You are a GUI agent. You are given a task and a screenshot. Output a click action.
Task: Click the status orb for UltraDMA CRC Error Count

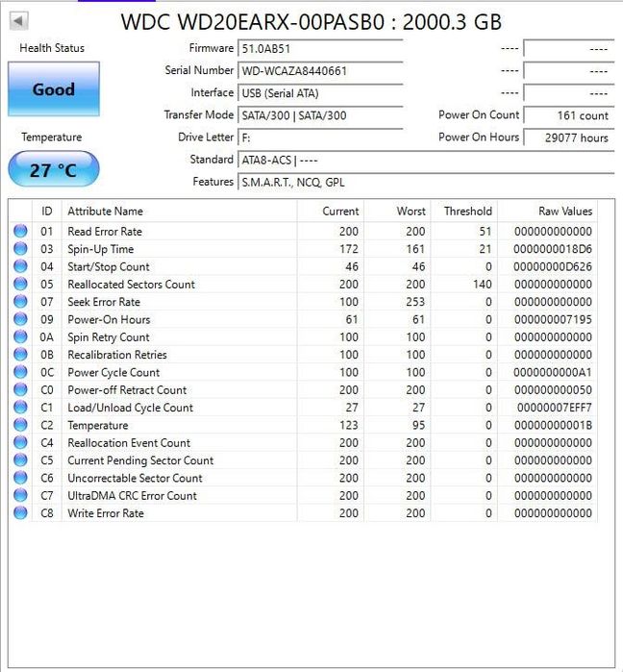click(x=20, y=495)
